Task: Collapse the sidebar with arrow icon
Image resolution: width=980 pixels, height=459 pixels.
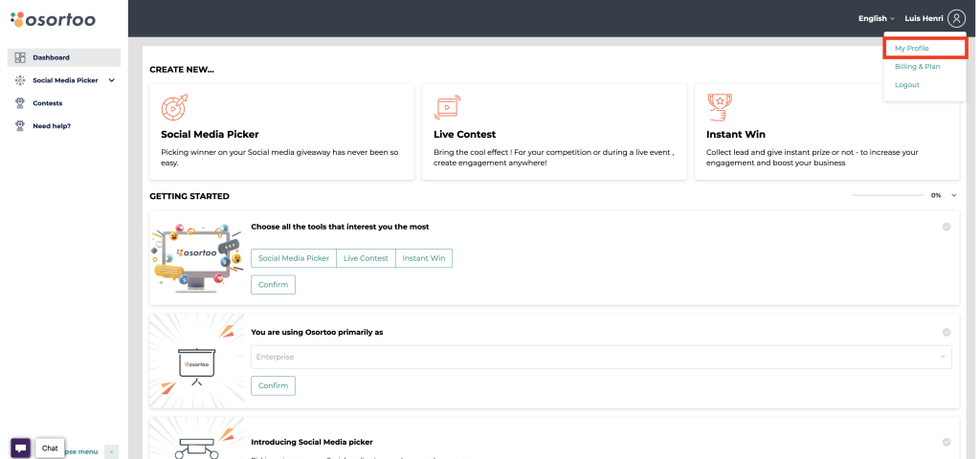Action: coord(112,451)
